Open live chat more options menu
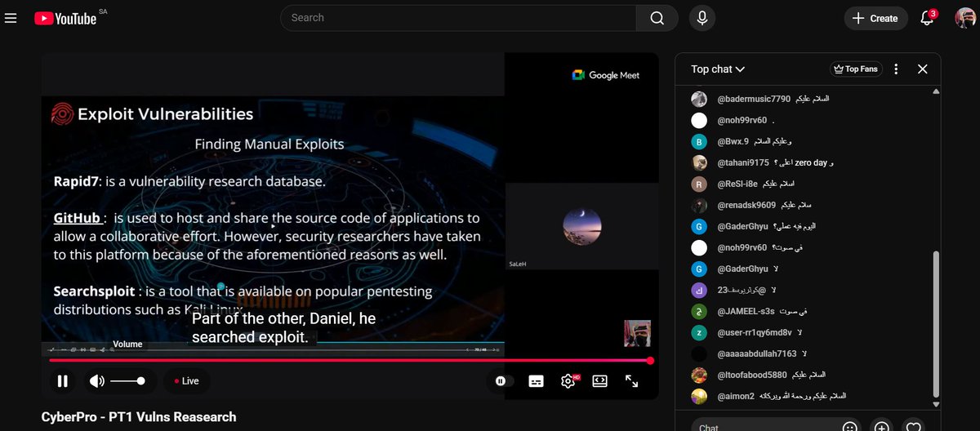This screenshot has height=431, width=980. pos(896,69)
